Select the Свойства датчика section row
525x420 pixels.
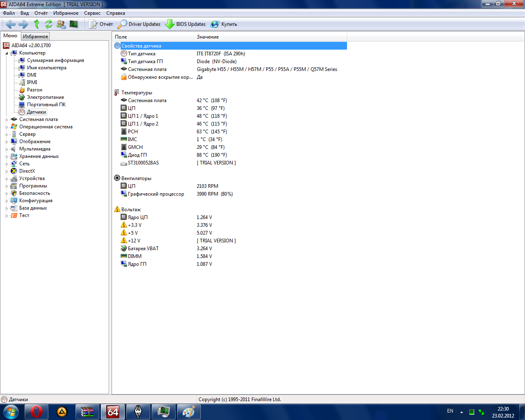(230, 46)
